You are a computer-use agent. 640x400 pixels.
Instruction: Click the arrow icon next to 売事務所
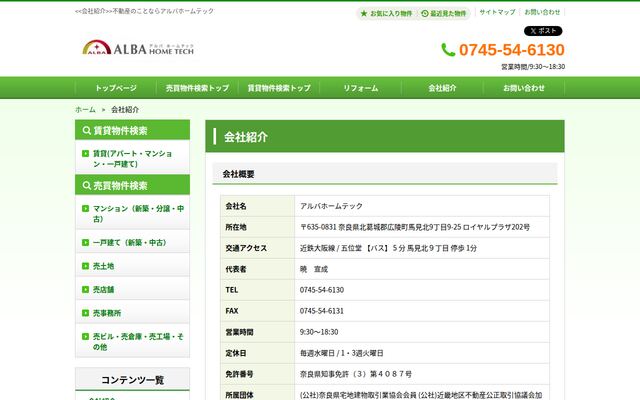(85, 313)
